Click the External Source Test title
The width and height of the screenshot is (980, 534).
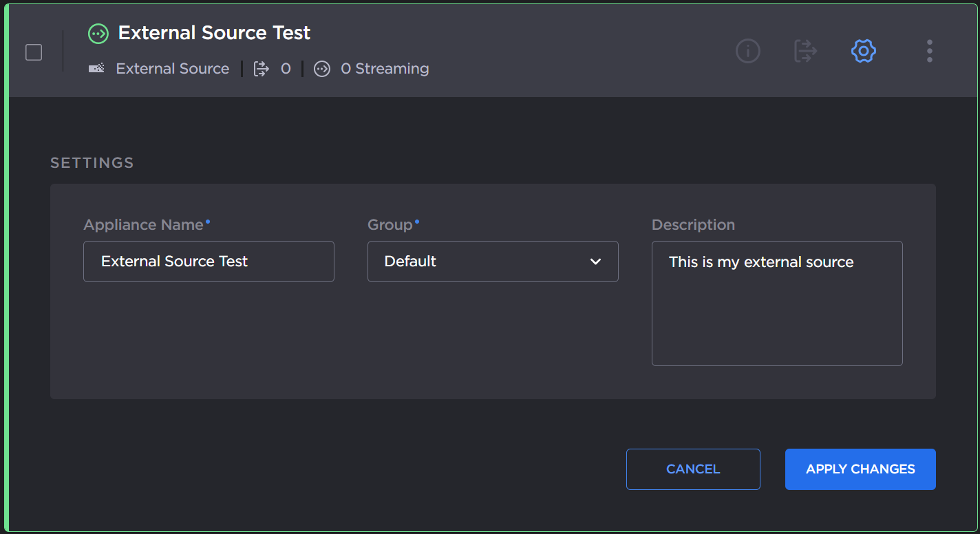214,33
